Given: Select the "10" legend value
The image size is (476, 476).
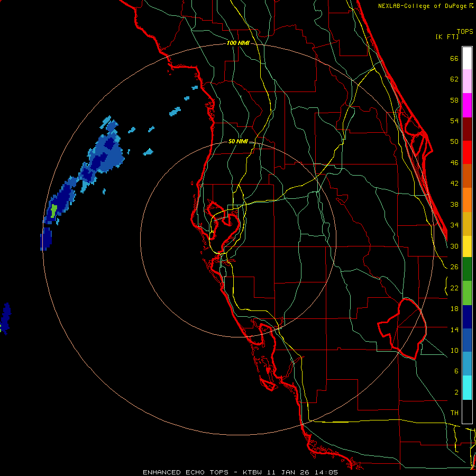Looking at the screenshot, I should point(454,350).
